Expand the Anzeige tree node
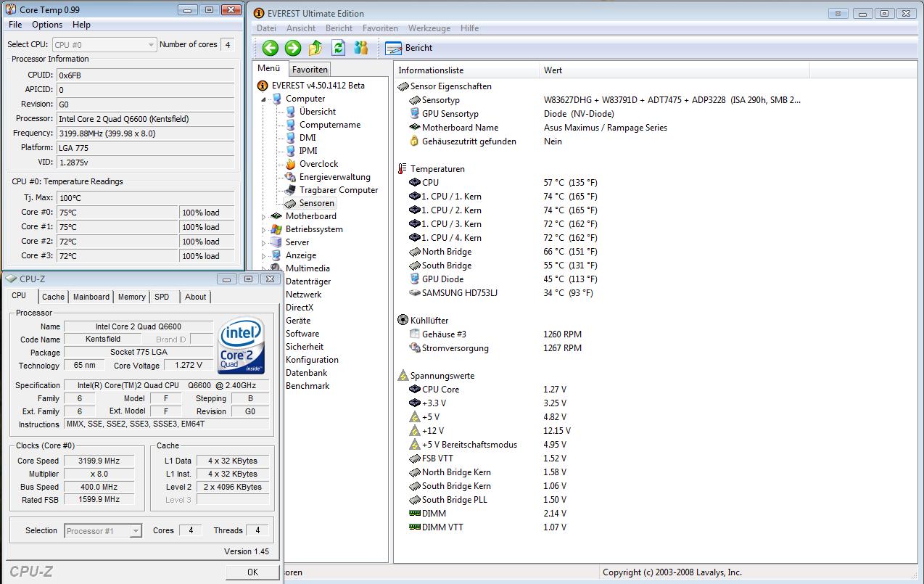The width and height of the screenshot is (924, 584). [x=264, y=255]
